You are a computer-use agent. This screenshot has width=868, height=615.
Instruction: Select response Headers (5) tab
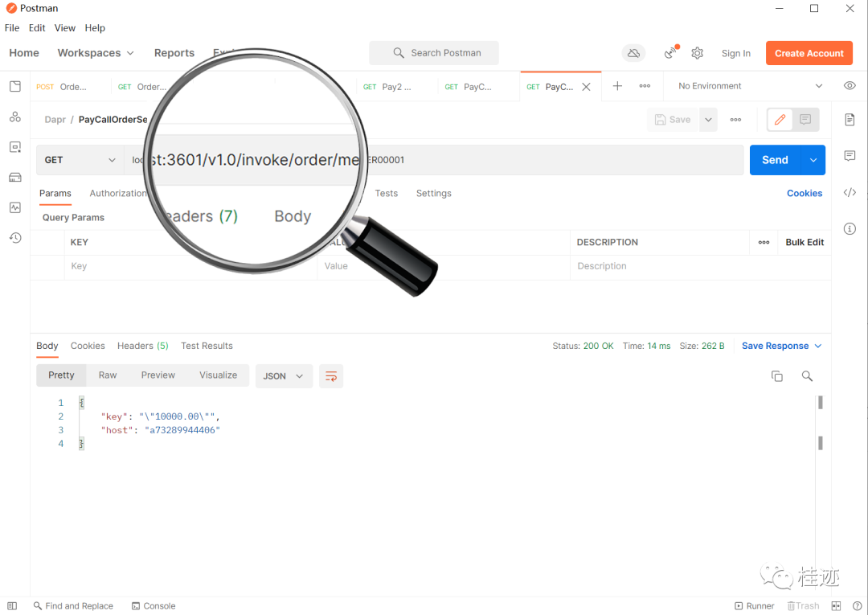pos(143,346)
